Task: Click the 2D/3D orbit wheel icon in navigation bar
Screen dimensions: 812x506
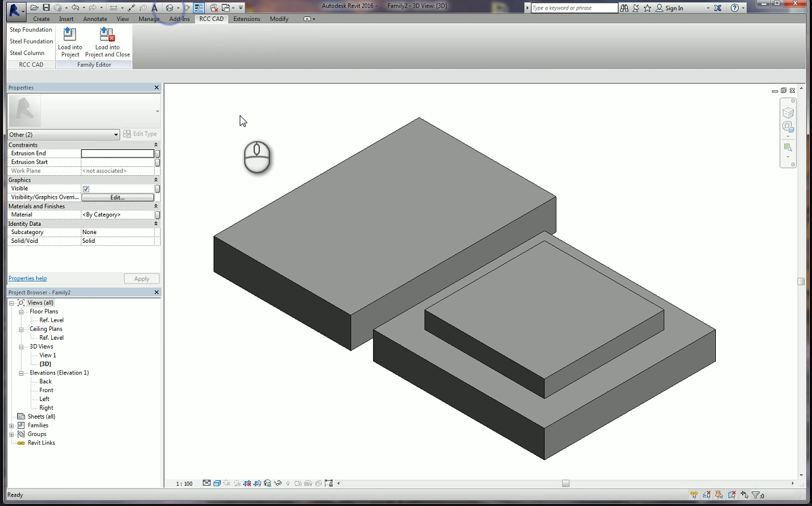Action: click(788, 126)
